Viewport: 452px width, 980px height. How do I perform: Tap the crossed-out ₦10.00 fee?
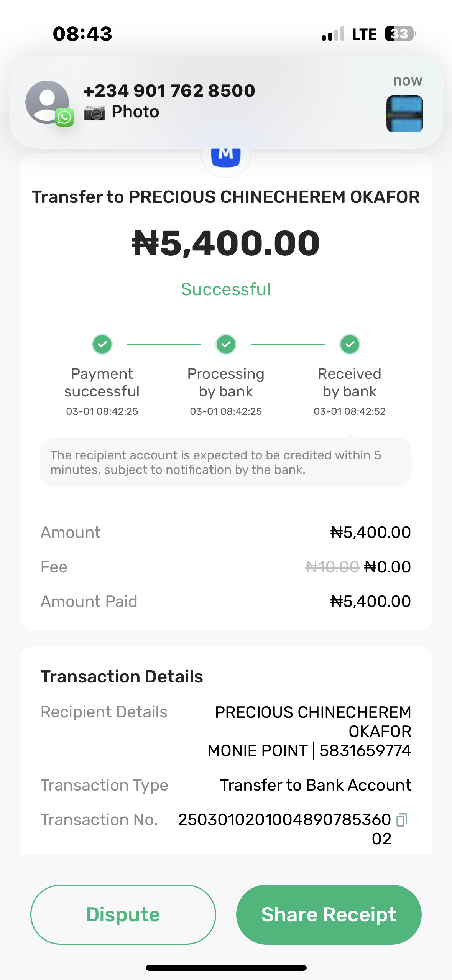pyautogui.click(x=332, y=567)
